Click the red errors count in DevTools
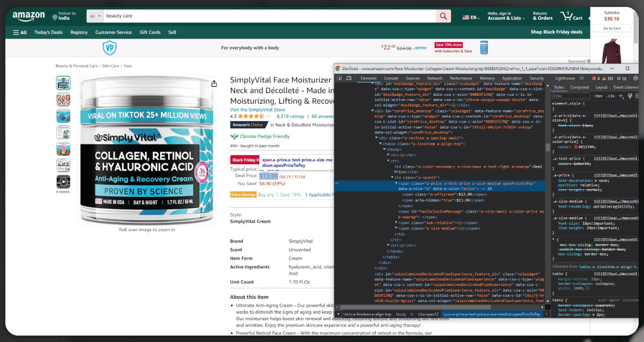 (x=596, y=78)
